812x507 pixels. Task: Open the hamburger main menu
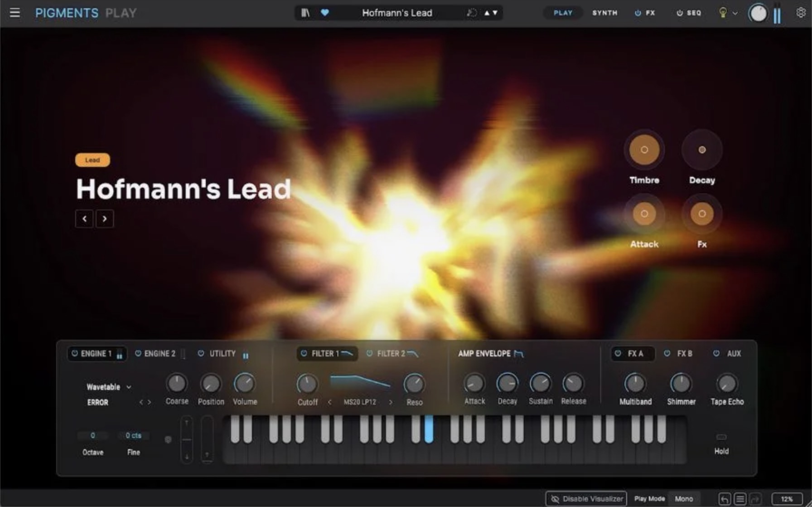click(15, 13)
